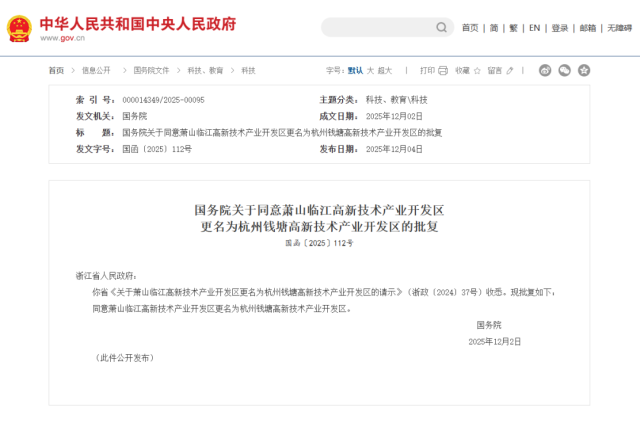This screenshot has height=423, width=640.
Task: Share to Weibo via the Weibo icon
Action: pos(546,71)
